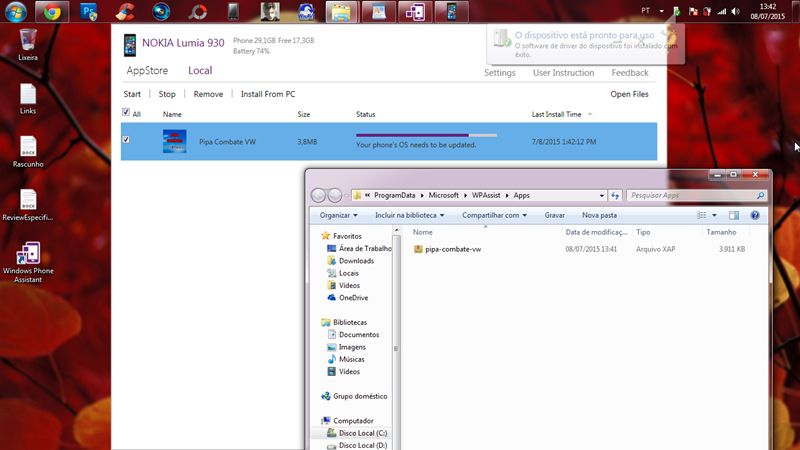Click Gravar in Explorer toolbar
The height and width of the screenshot is (450, 800).
555,215
